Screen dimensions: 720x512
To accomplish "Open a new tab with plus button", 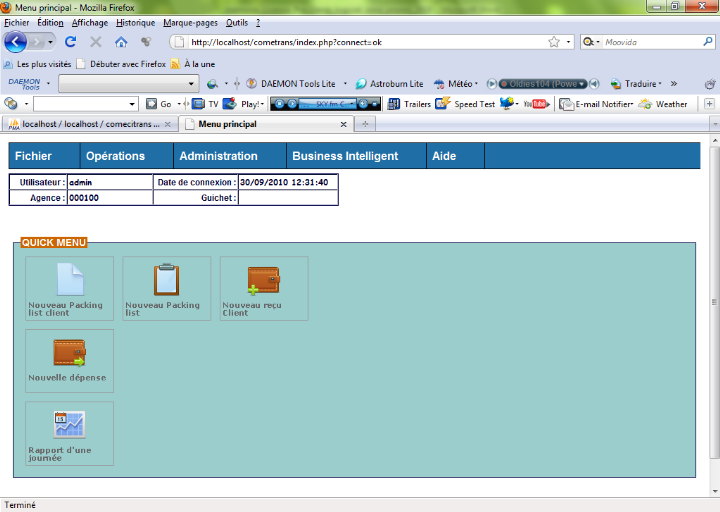I will click(x=365, y=124).
